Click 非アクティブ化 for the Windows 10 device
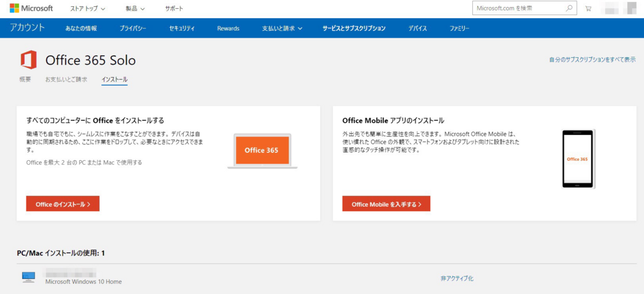This screenshot has width=644, height=294. (x=457, y=278)
